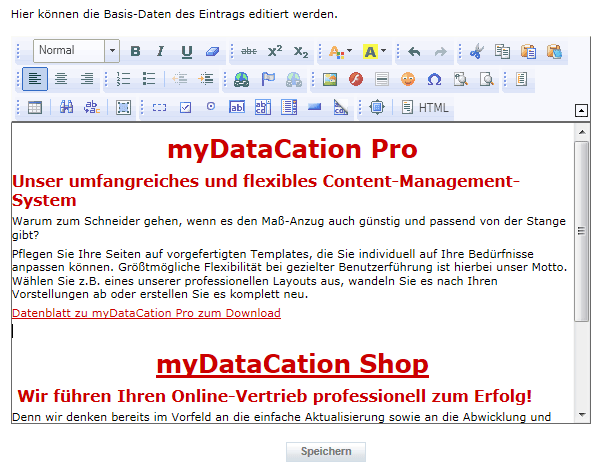
Task: Click the binoculars find icon
Action: point(66,107)
